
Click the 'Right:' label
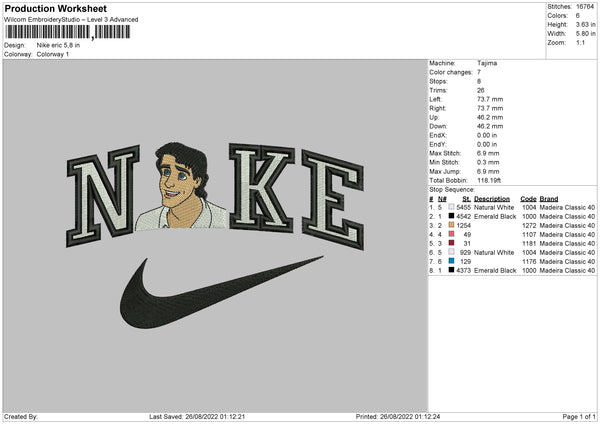coord(437,108)
